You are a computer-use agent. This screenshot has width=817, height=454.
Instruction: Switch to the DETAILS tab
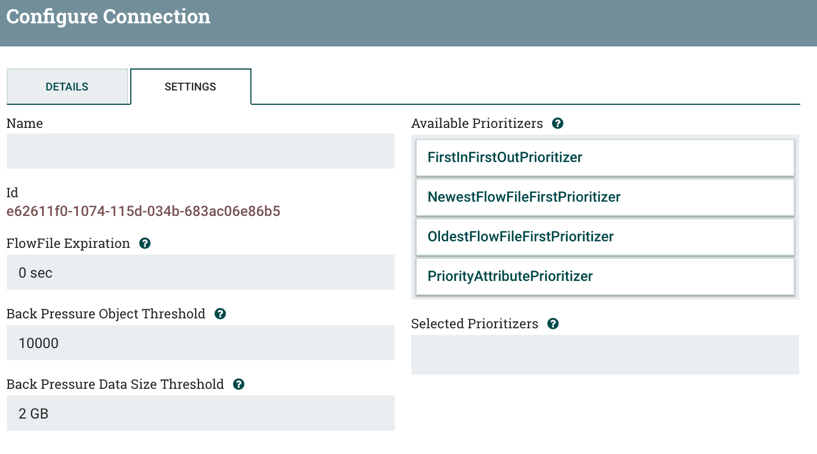pos(67,87)
